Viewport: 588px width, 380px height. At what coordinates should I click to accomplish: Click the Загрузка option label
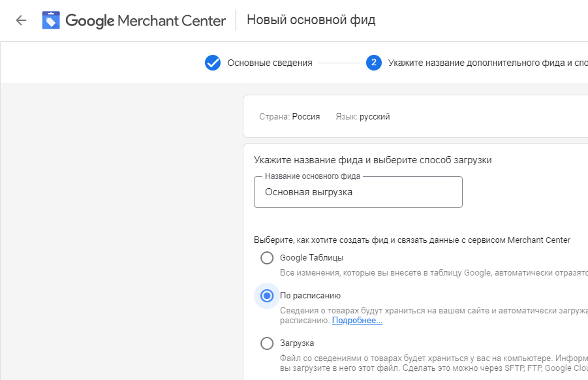point(297,343)
